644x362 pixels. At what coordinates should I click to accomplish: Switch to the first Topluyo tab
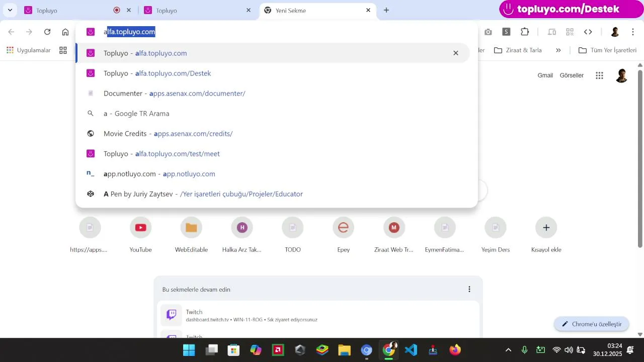click(70, 10)
